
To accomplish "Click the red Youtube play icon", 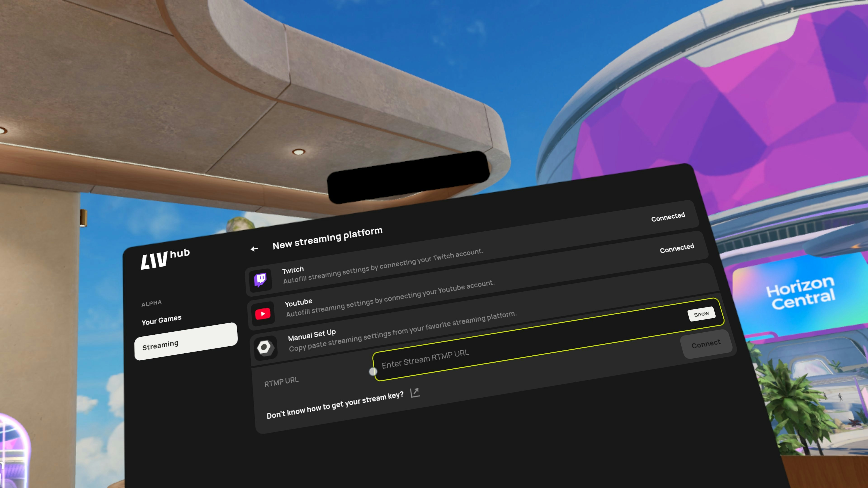I will coord(263,314).
